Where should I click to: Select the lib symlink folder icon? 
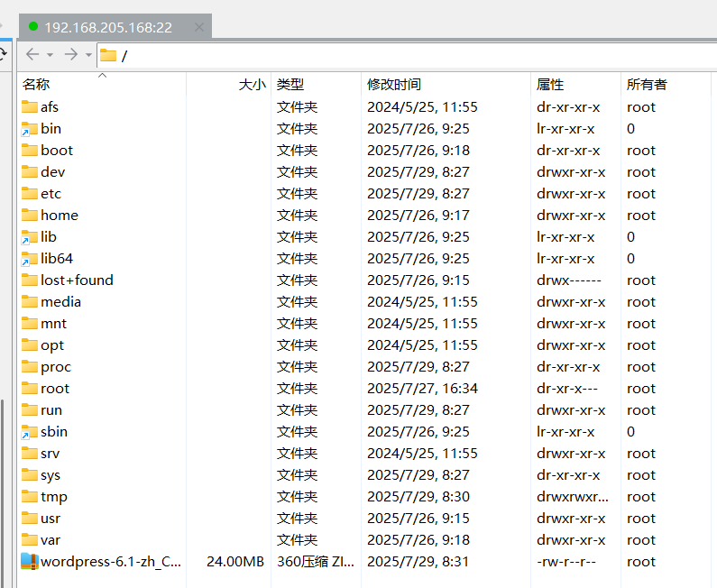30,237
